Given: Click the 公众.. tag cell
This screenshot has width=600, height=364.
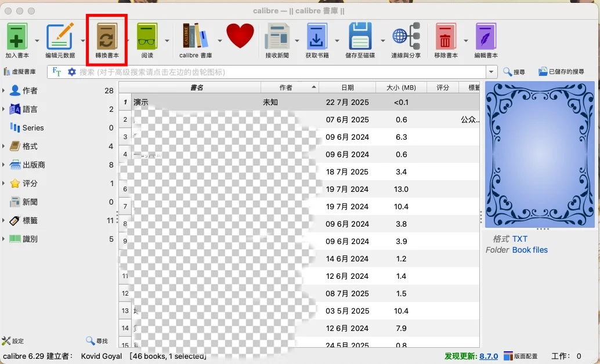Looking at the screenshot, I should click(470, 119).
